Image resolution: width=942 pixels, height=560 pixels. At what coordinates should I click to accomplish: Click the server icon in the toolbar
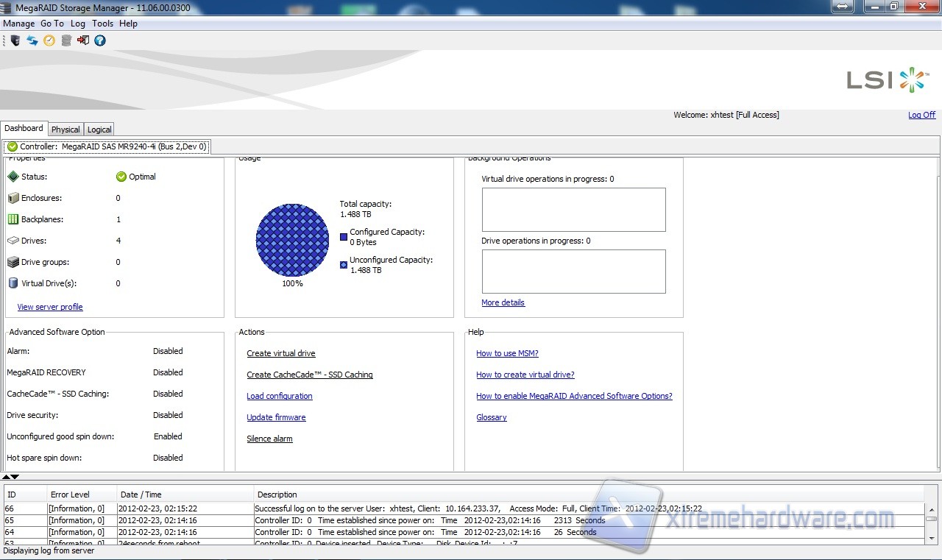pos(15,40)
